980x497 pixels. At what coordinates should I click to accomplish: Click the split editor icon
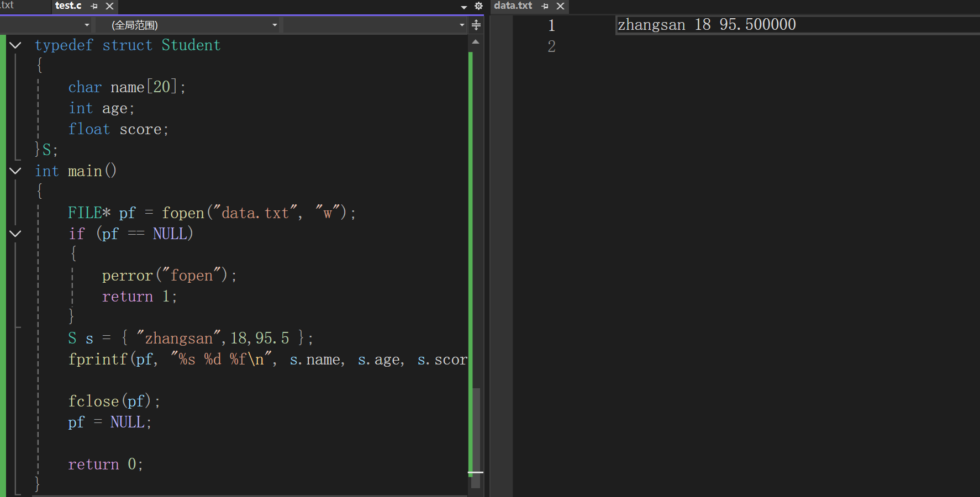[x=476, y=25]
